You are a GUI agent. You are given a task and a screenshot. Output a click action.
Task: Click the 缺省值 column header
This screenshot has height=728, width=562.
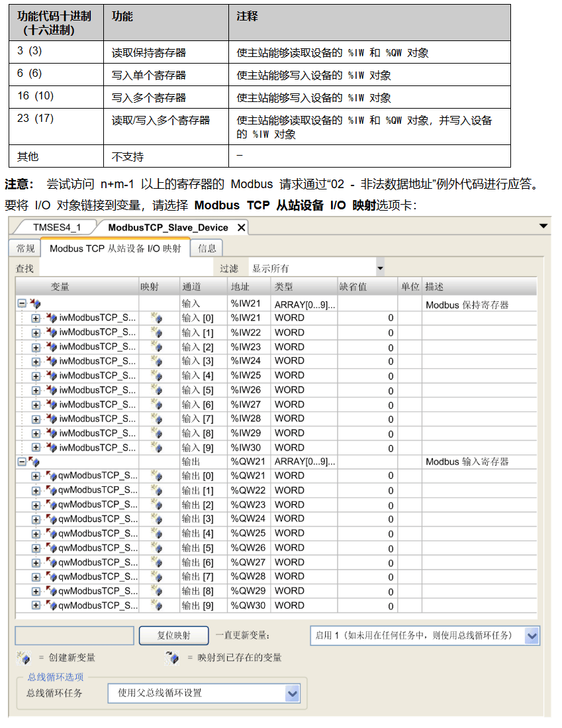367,287
